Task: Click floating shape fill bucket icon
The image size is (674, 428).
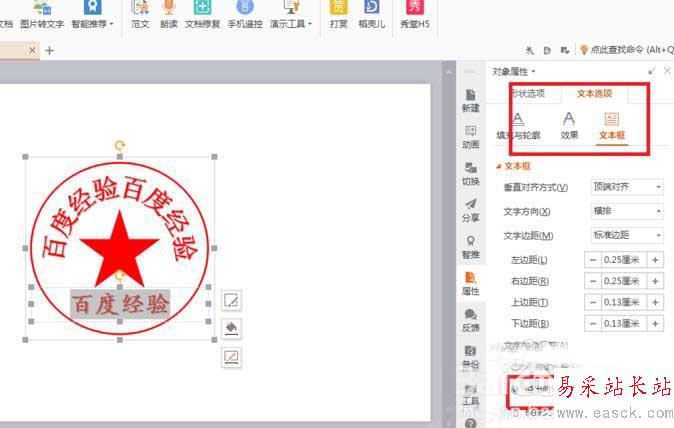Action: pos(231,329)
